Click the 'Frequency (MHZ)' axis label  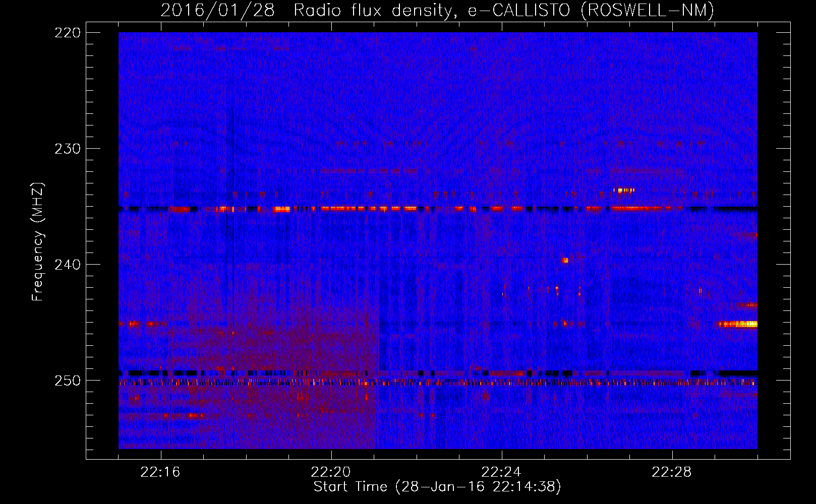(38, 242)
